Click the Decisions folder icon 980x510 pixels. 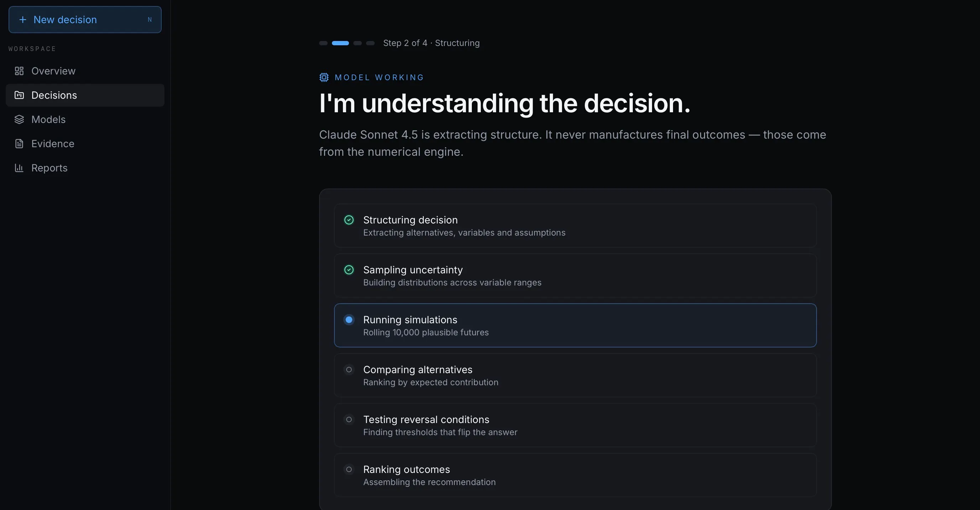(x=19, y=95)
